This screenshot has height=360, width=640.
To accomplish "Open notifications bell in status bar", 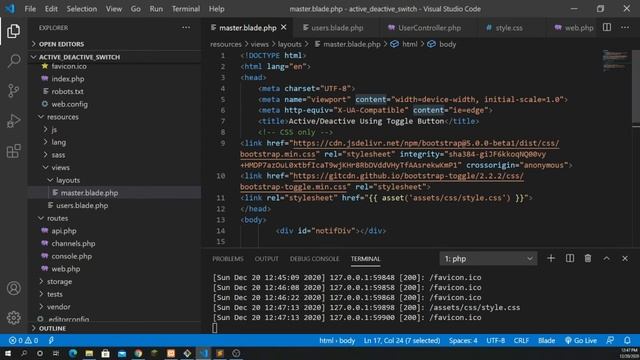I will (x=627, y=340).
